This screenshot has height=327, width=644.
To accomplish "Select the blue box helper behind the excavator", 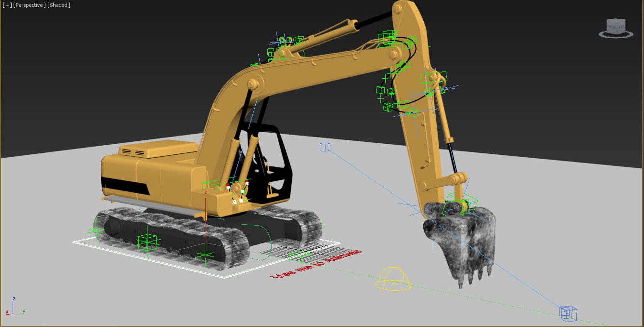I will 325,147.
